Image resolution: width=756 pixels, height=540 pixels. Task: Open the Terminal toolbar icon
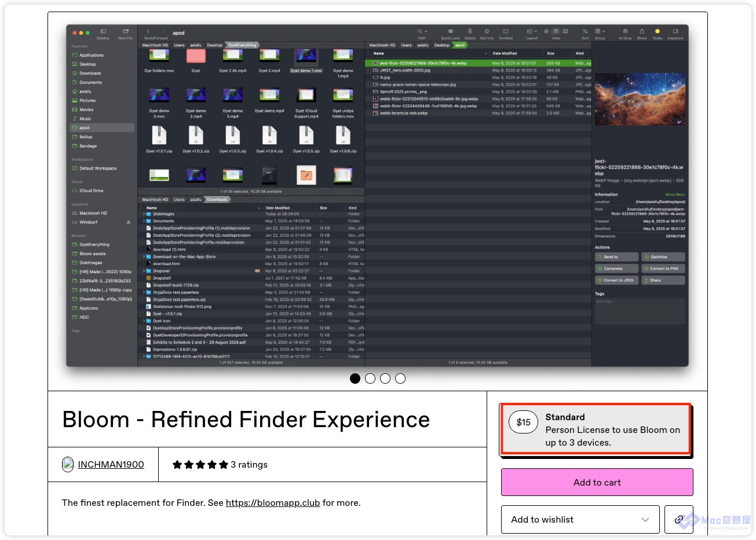point(505,31)
